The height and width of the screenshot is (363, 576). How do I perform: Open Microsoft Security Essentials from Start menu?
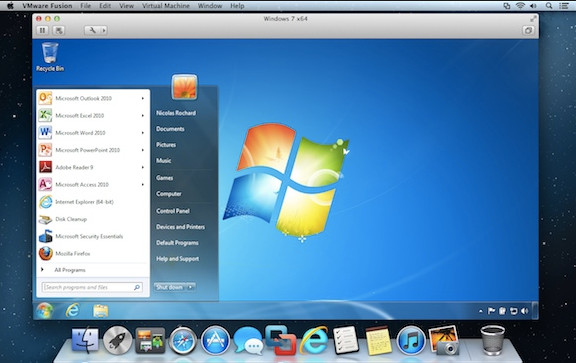[x=89, y=236]
